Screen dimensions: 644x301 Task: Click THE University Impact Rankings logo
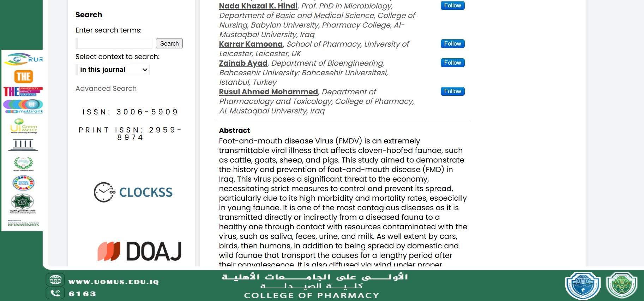[23, 92]
